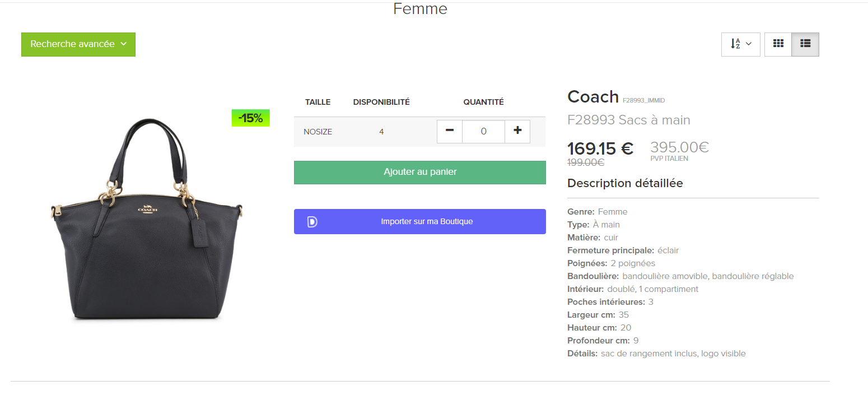Click the quantity input field showing 0

483,131
